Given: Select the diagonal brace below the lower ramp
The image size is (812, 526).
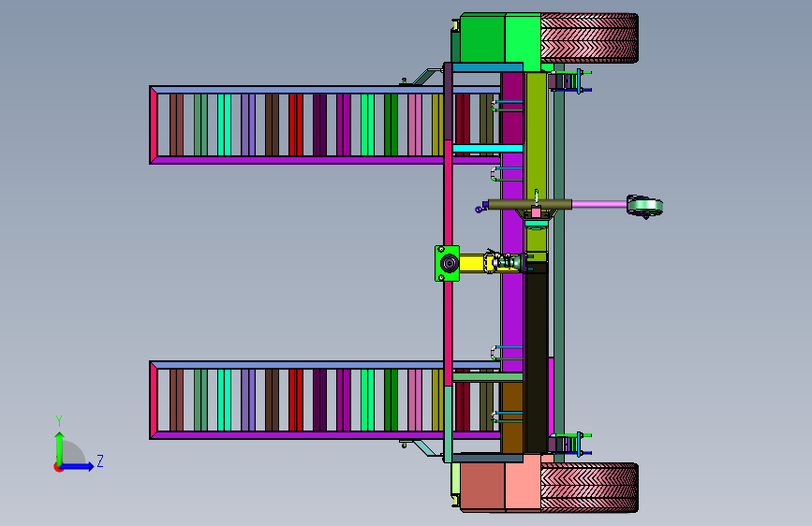Looking at the screenshot, I should point(427,448).
